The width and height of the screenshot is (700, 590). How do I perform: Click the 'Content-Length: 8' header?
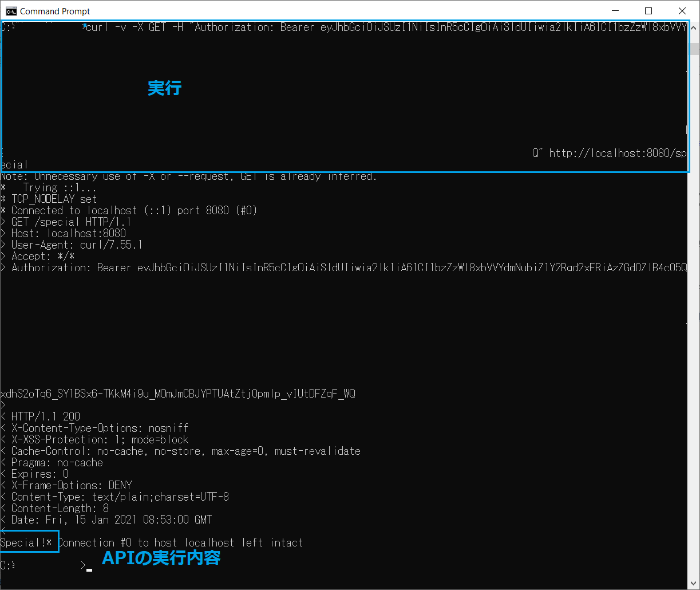pos(54,508)
